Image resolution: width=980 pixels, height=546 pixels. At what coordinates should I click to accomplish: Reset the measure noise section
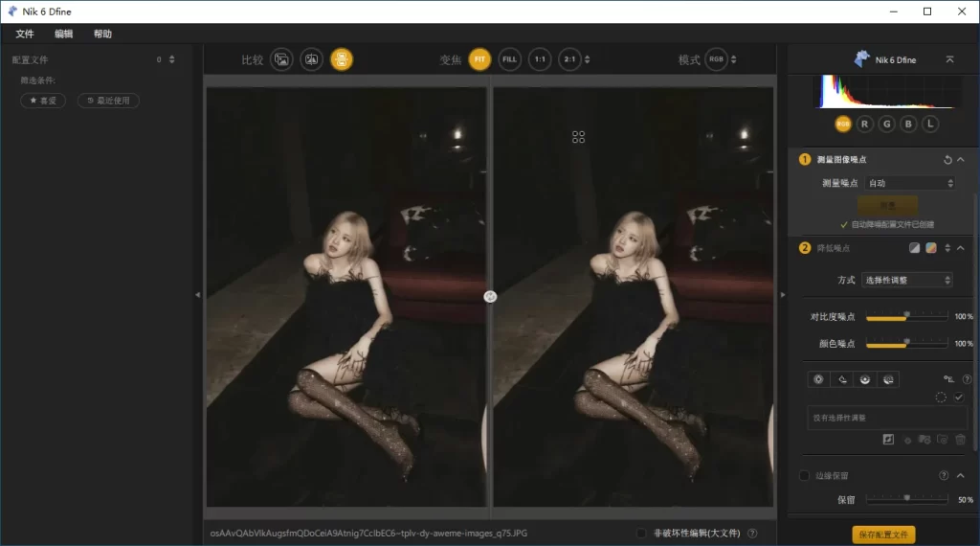(x=947, y=160)
